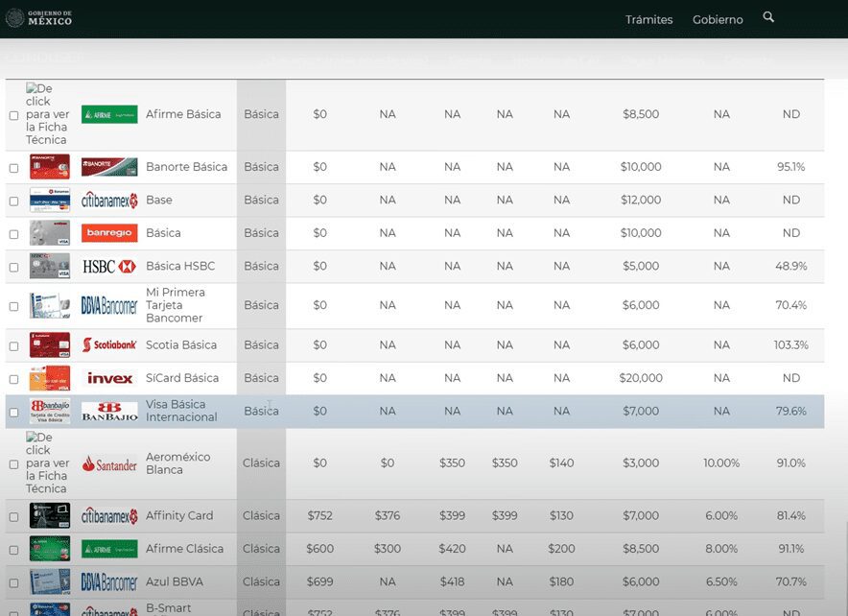Open the Trámites menu

pyautogui.click(x=648, y=19)
